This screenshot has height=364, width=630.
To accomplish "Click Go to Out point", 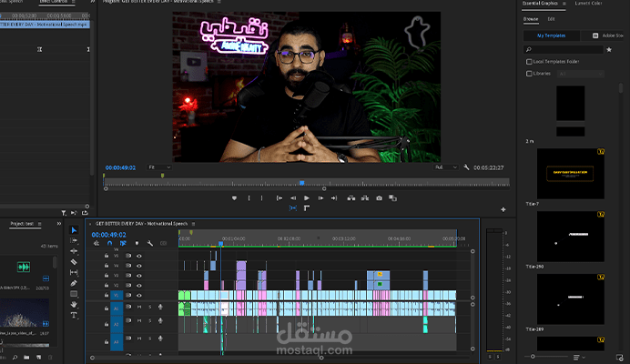I will pyautogui.click(x=334, y=198).
